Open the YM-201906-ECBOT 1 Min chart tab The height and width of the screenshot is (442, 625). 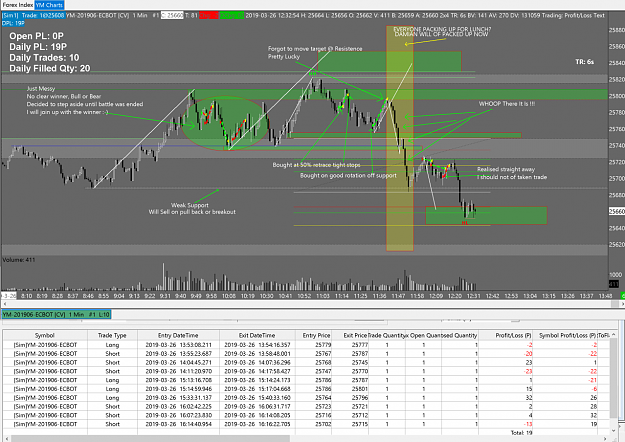point(56,314)
